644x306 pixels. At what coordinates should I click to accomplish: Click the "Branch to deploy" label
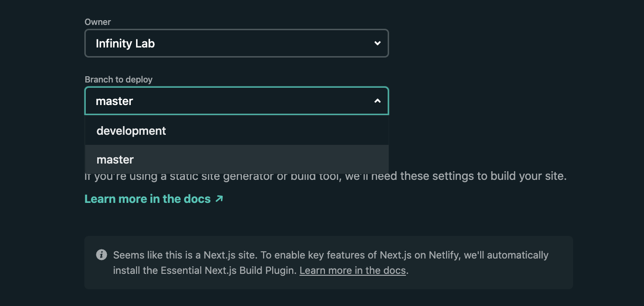click(118, 80)
